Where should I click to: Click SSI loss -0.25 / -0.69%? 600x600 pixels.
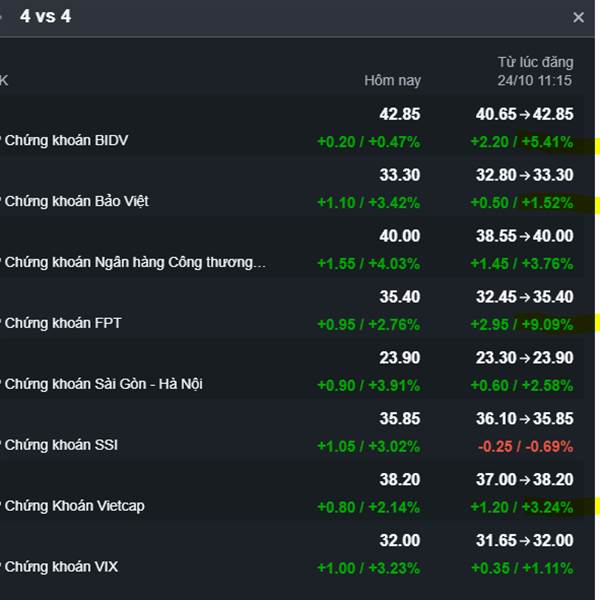tap(525, 447)
